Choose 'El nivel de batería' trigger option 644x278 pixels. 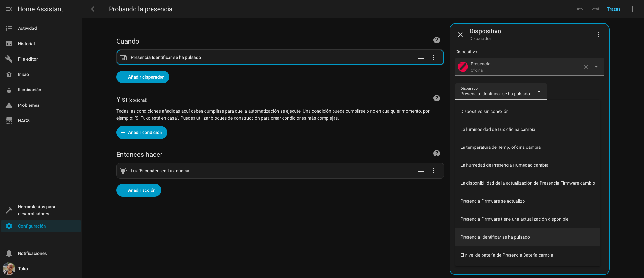tap(507, 255)
